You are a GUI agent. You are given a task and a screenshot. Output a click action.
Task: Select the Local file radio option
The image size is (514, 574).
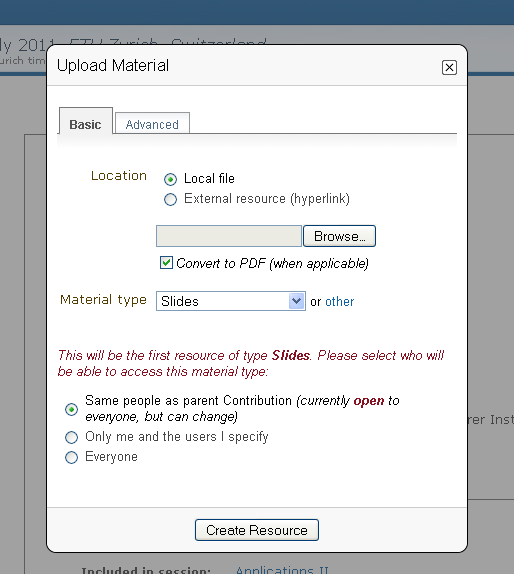170,179
